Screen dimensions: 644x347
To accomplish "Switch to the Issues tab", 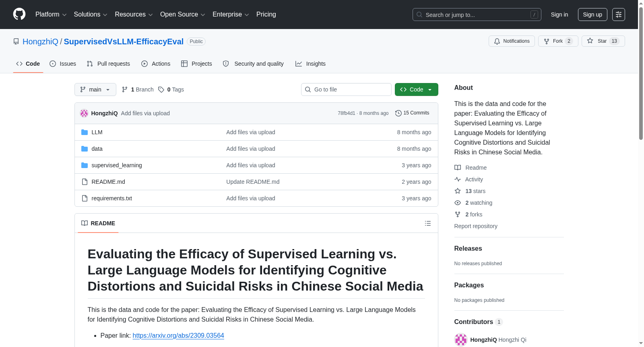I will pyautogui.click(x=63, y=64).
